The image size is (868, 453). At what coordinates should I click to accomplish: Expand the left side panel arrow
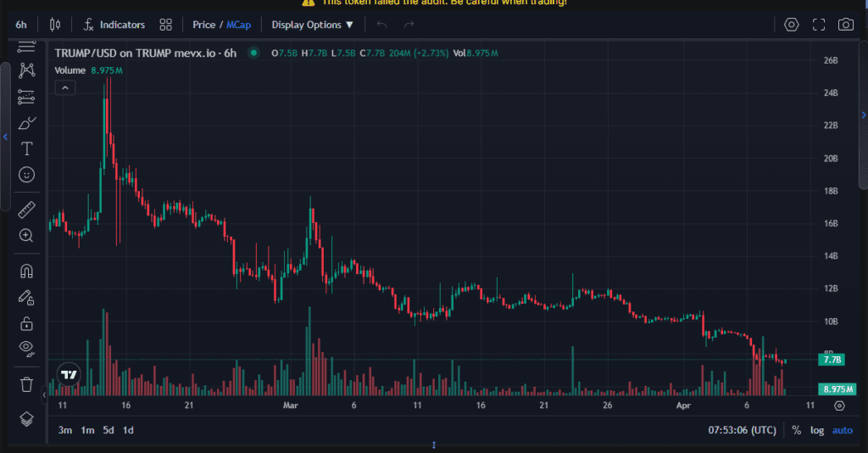pos(5,137)
